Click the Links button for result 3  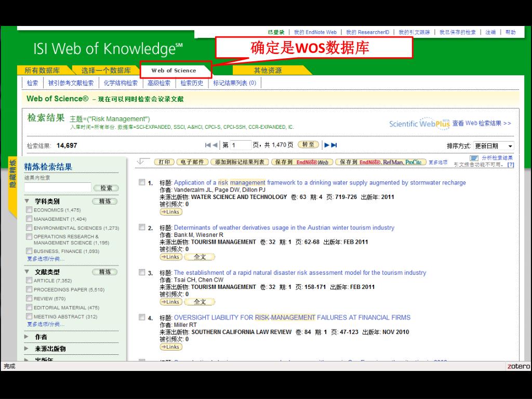coord(171,302)
